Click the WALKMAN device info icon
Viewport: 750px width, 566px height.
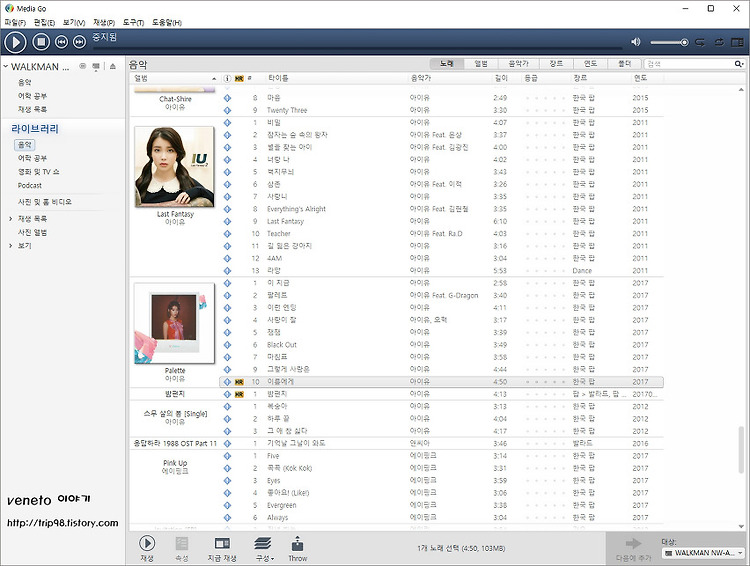coord(82,66)
